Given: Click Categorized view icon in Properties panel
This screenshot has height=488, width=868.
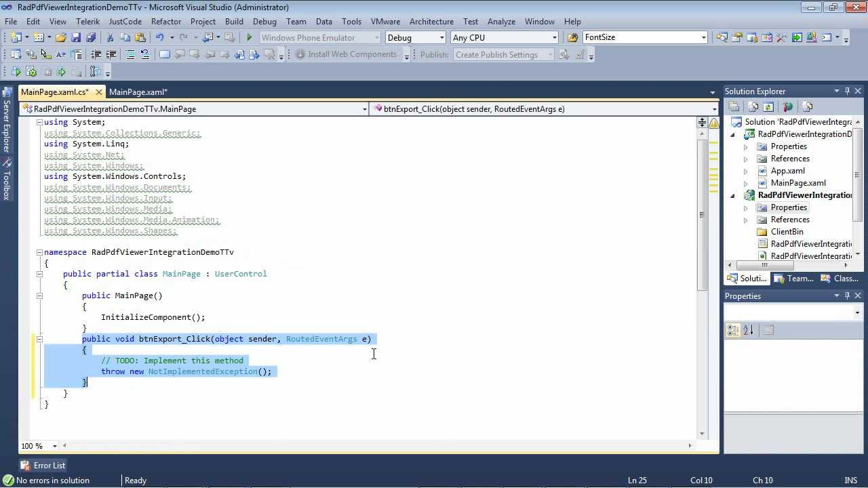Looking at the screenshot, I should 733,330.
